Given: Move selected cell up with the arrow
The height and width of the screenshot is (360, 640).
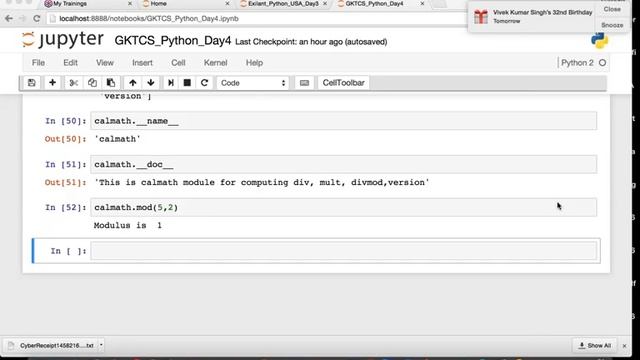Looking at the screenshot, I should coord(133,83).
